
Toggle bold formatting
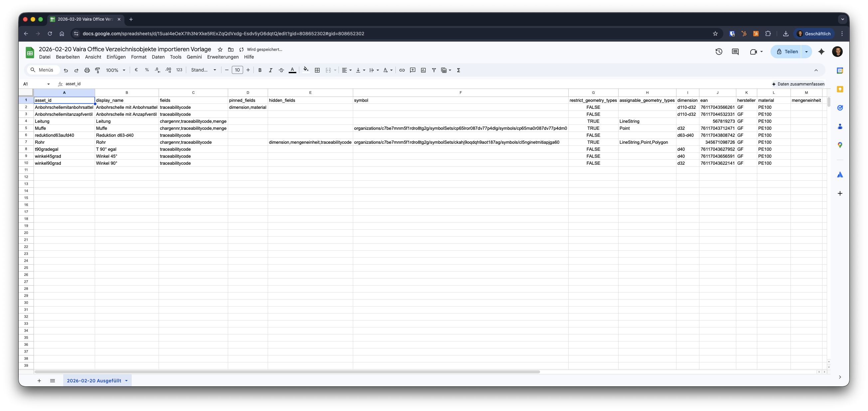260,70
